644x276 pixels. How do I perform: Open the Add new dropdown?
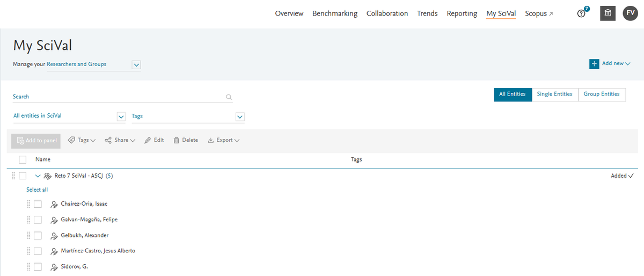pyautogui.click(x=616, y=63)
